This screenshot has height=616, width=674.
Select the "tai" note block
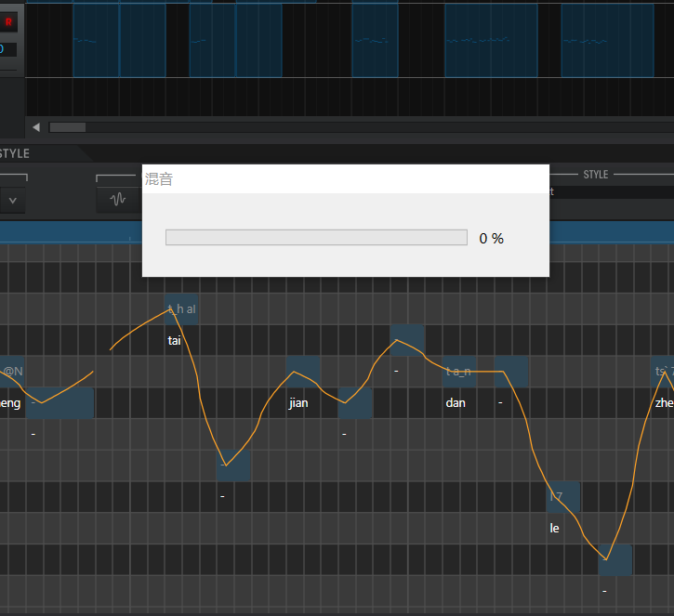181,309
